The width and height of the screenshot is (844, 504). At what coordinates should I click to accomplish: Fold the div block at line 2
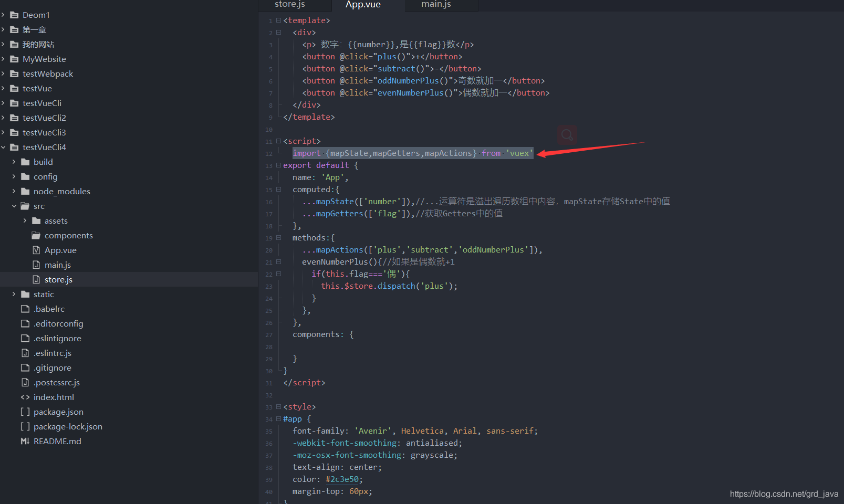(x=279, y=33)
